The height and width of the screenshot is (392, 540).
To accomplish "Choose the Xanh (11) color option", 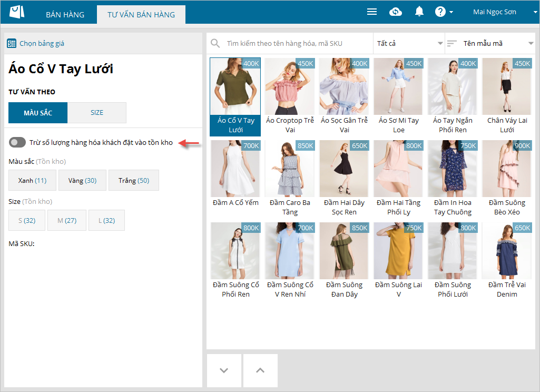I will pyautogui.click(x=32, y=181).
